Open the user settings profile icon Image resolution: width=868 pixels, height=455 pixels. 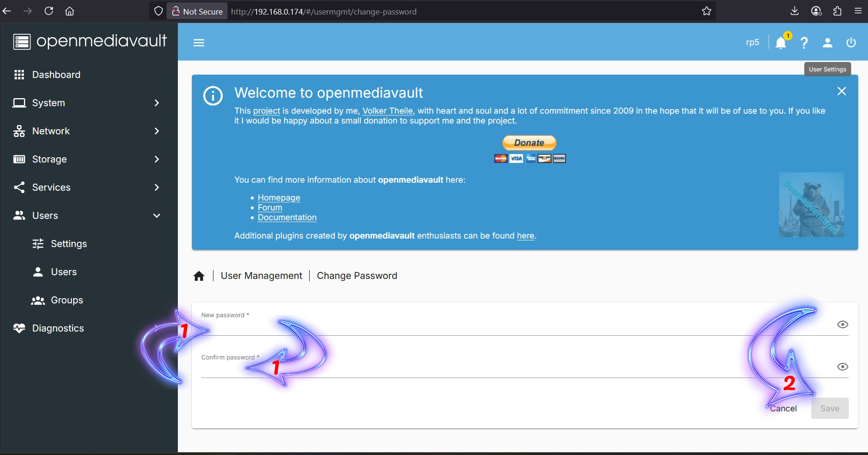click(x=828, y=43)
